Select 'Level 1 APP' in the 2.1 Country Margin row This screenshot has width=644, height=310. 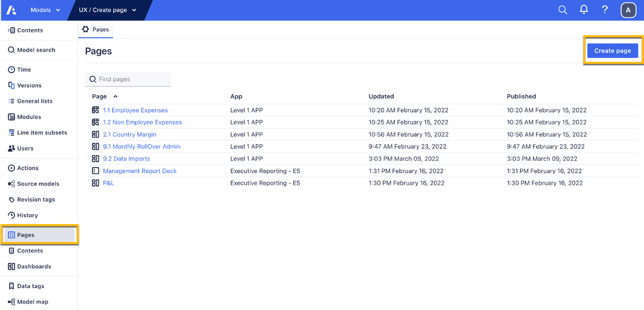[x=246, y=134]
